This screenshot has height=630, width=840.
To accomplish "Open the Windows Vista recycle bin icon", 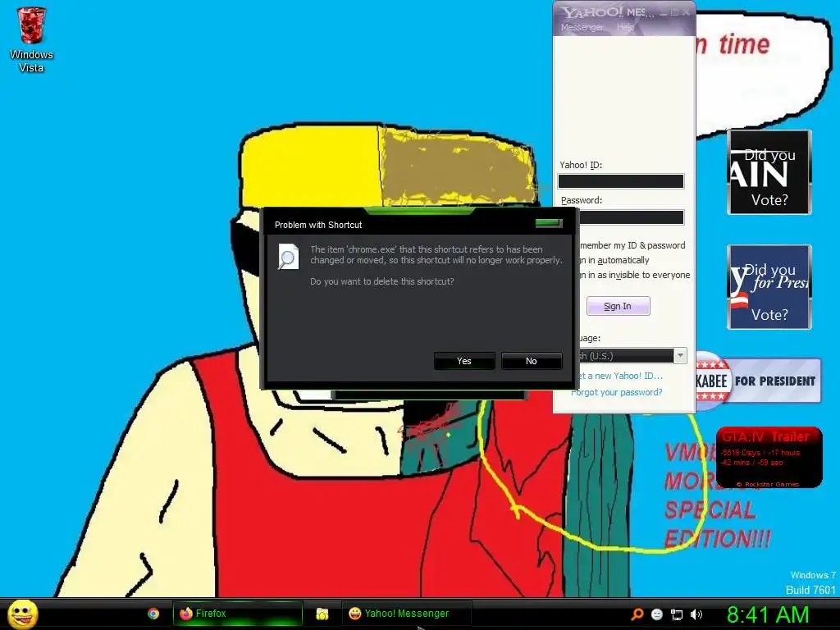I will coord(31,39).
